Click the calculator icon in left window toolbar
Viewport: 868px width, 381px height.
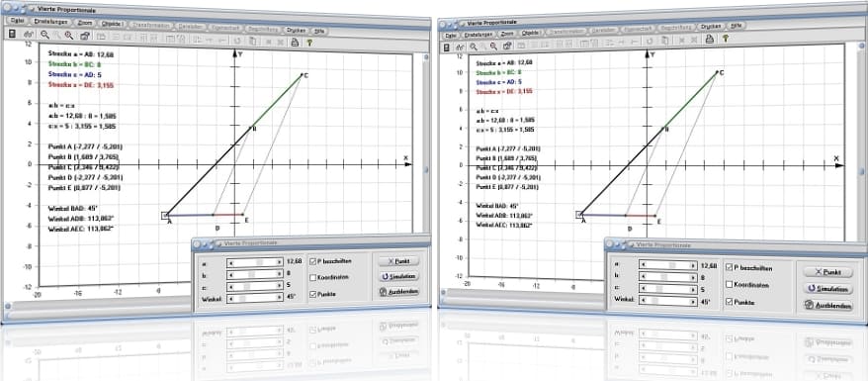[x=12, y=35]
